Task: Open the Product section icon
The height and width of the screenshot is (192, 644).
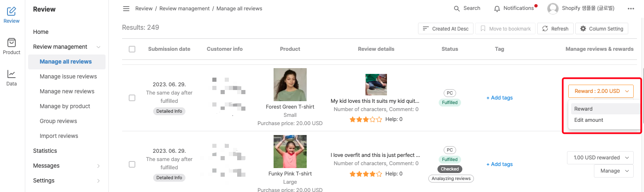Action: click(x=12, y=43)
